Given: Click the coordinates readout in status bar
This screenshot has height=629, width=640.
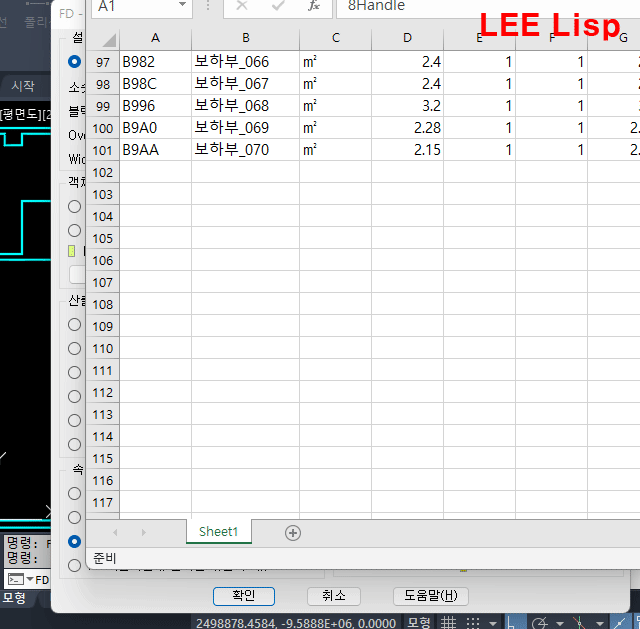Looking at the screenshot, I should pyautogui.click(x=296, y=623).
